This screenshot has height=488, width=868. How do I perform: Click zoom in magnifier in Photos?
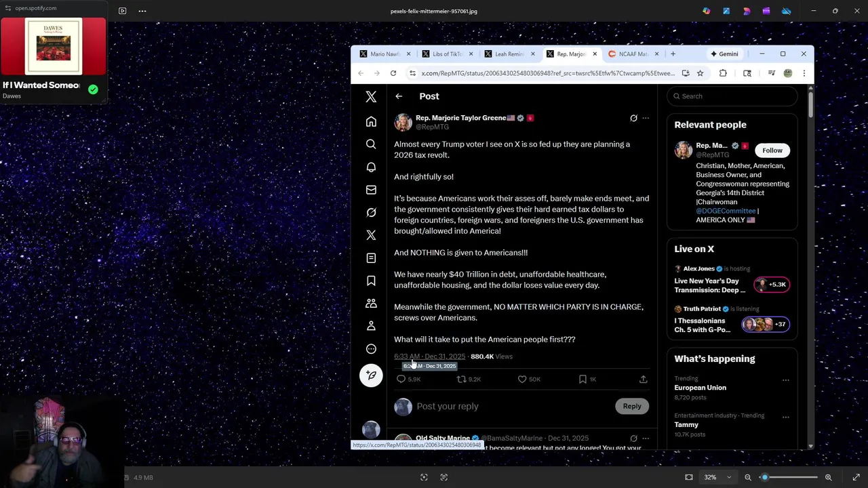pos(828,477)
